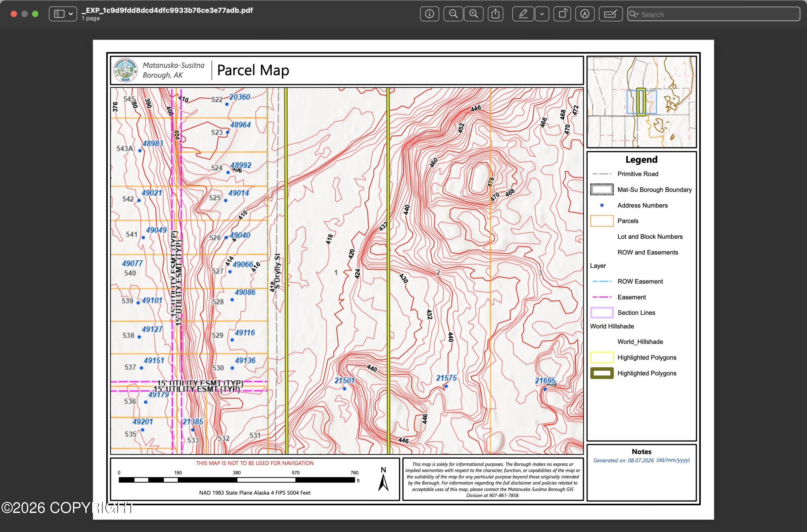This screenshot has width=807, height=532.
Task: Click the Address Numbers blue dot symbol
Action: pos(602,205)
